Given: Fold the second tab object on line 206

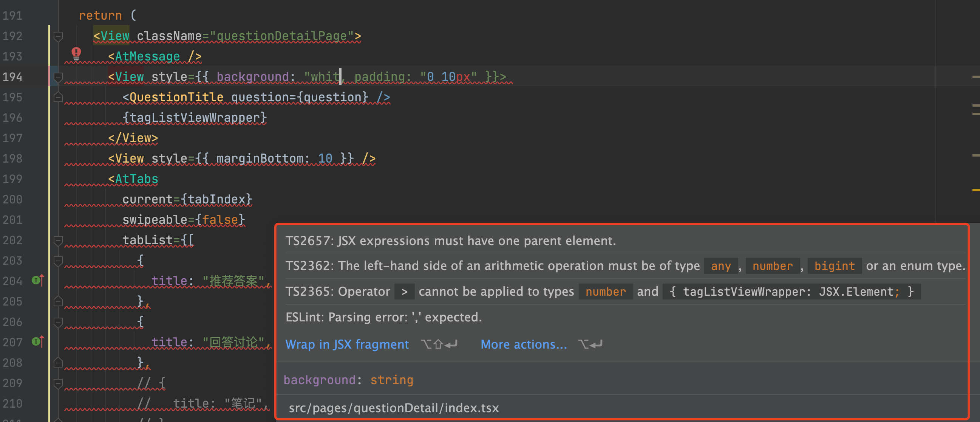Looking at the screenshot, I should point(58,322).
